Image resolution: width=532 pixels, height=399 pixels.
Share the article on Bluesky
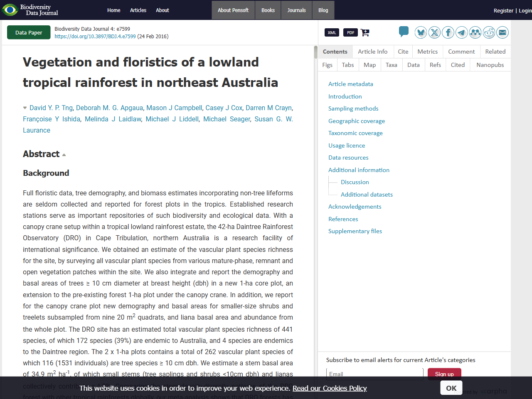[421, 32]
